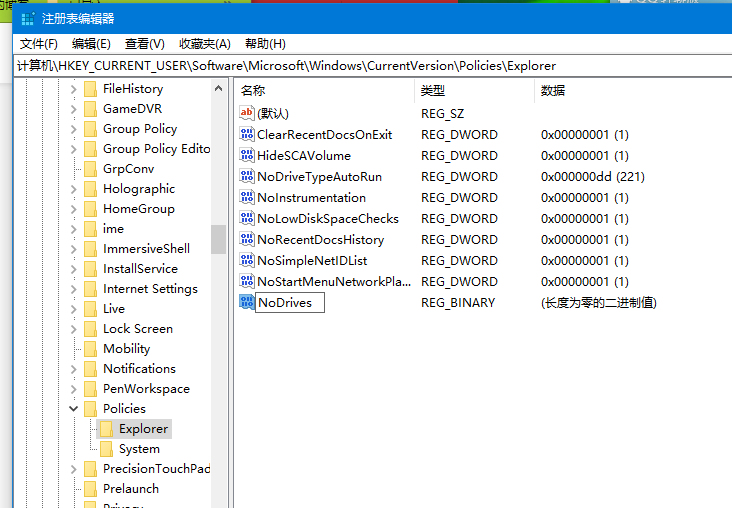This screenshot has width=732, height=508.
Task: Expand the GameDVR key
Action: point(73,109)
